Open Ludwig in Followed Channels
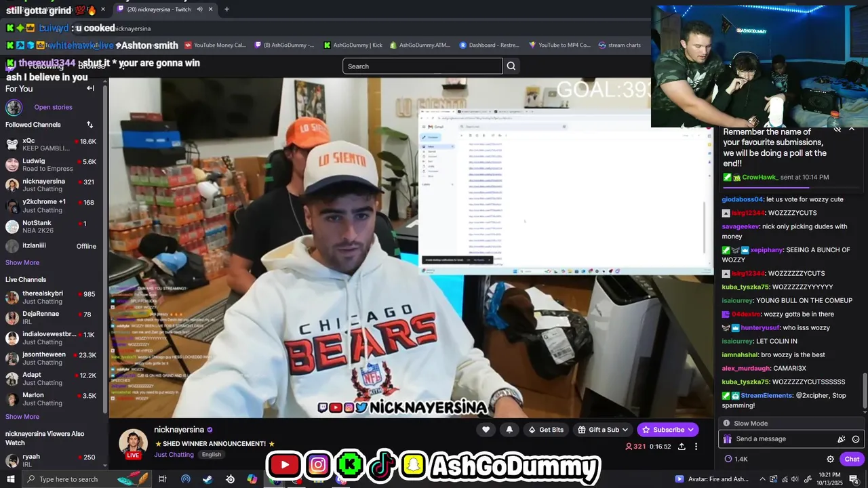This screenshot has width=868, height=488. coord(51,165)
